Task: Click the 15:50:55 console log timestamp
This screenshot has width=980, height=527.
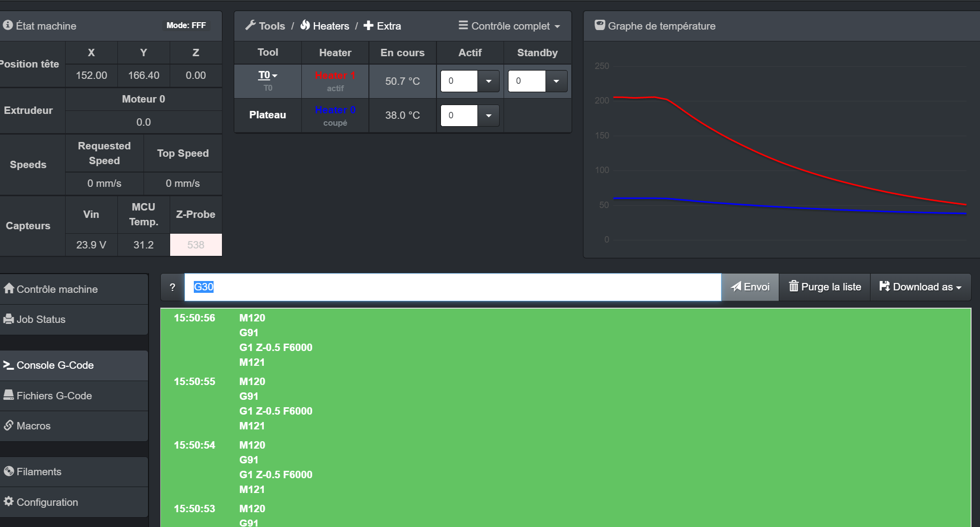Action: pos(194,382)
